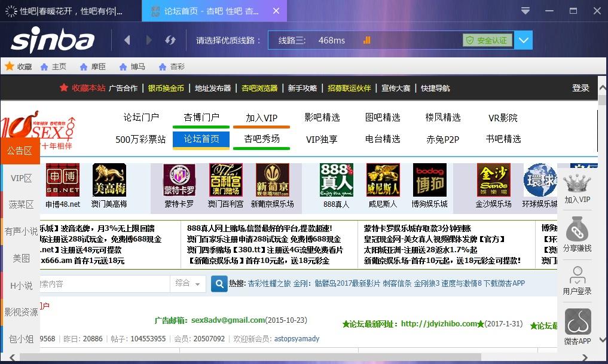The image size is (608, 364).
Task: Open the line selection dropdown arrow
Action: [524, 40]
